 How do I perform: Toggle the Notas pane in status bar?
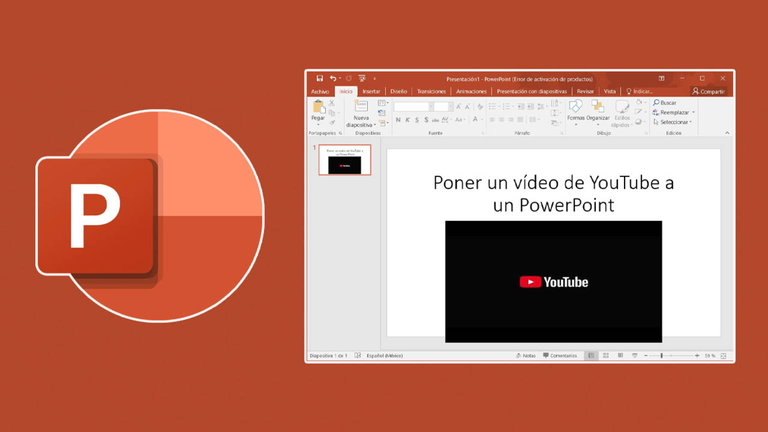pyautogui.click(x=526, y=355)
